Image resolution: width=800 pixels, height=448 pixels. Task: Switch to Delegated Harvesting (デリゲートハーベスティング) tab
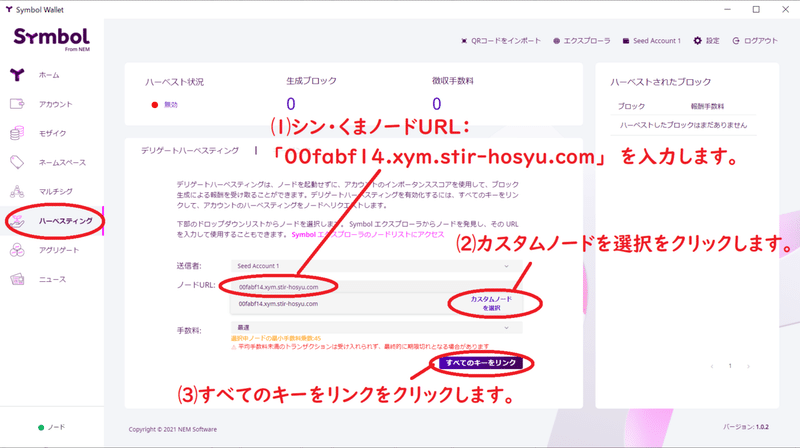pos(190,151)
